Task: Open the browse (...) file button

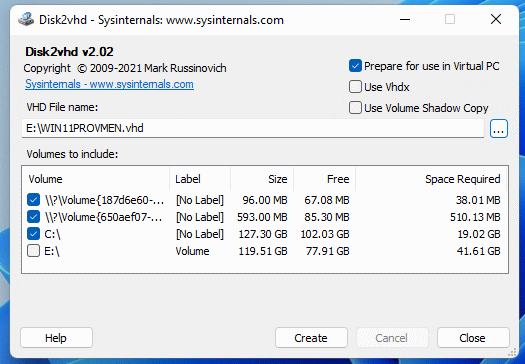Action: tap(499, 129)
